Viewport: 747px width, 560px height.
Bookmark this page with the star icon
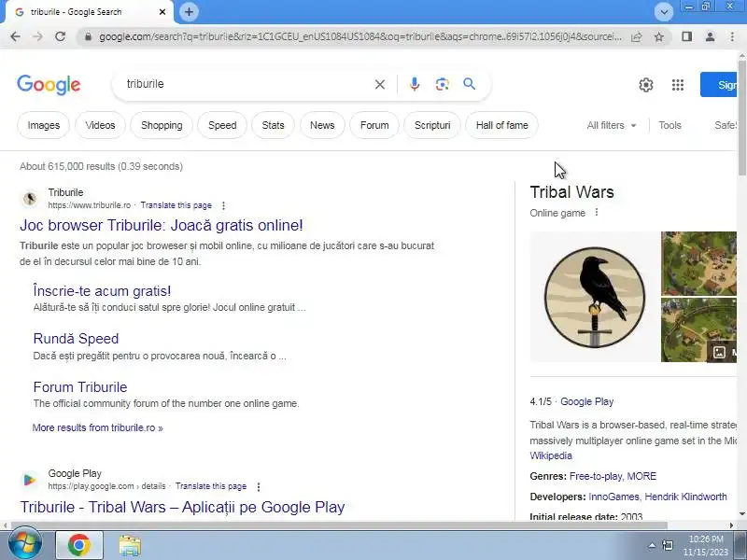point(659,36)
